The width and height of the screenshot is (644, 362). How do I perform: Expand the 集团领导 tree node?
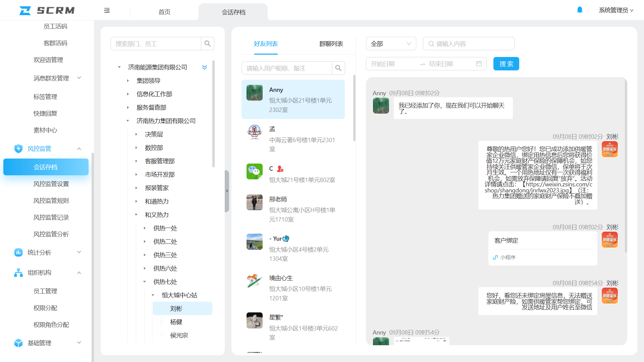128,81
